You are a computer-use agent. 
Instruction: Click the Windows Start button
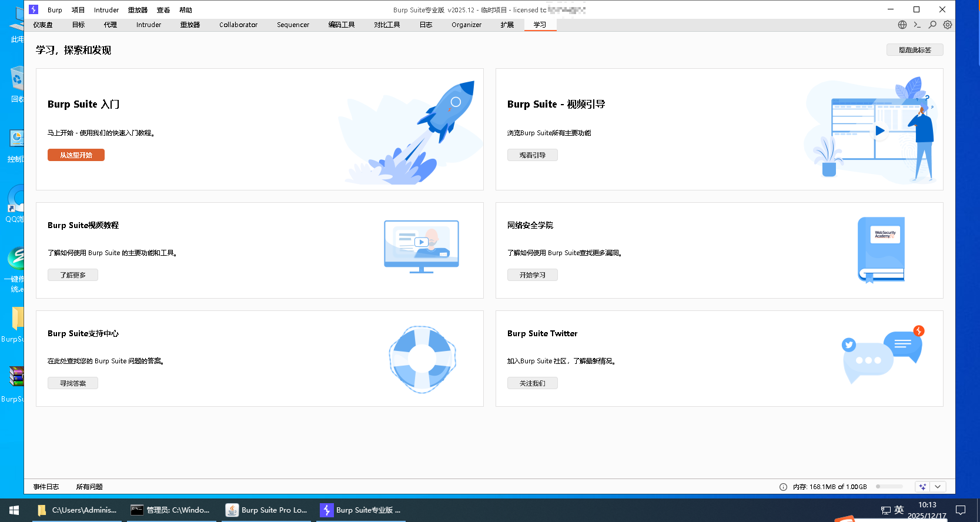click(x=14, y=510)
